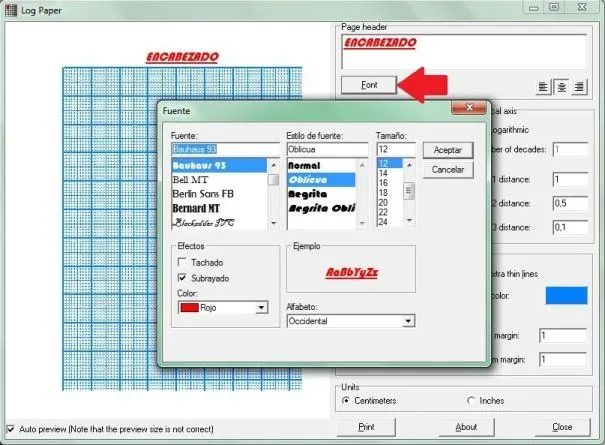Click the Cancelar button

446,170
